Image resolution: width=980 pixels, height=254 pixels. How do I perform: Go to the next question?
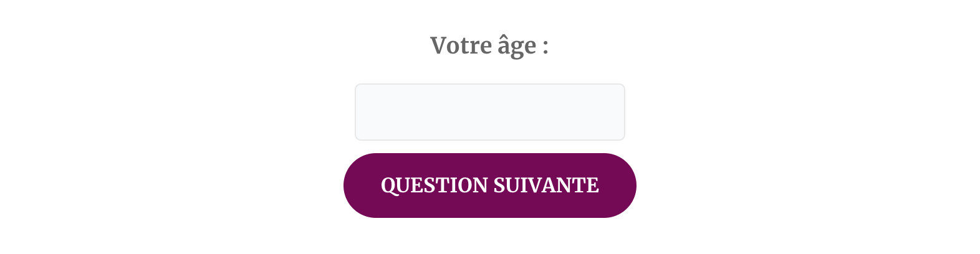489,186
